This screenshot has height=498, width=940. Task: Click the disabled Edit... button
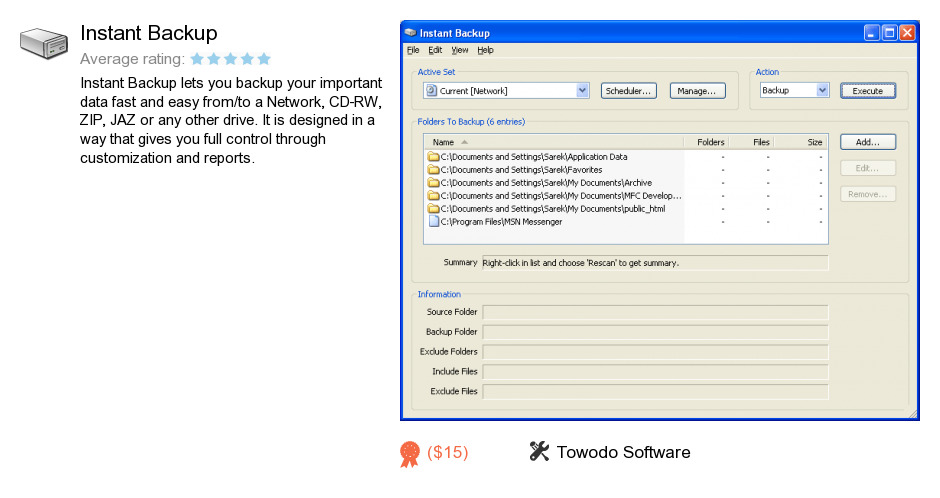coord(867,168)
